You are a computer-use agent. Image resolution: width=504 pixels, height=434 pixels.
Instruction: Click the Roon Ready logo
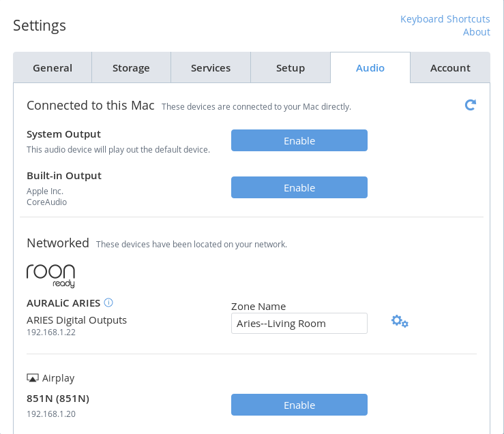(50, 275)
